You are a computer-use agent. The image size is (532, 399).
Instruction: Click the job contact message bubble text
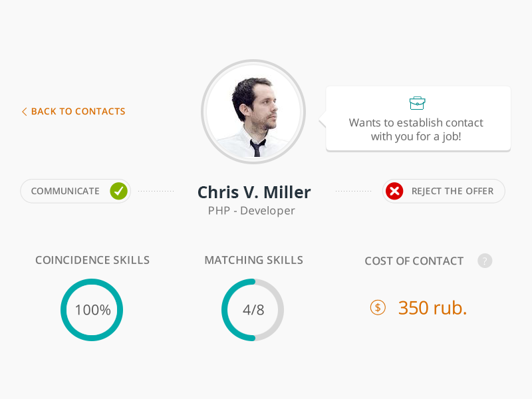(416, 130)
